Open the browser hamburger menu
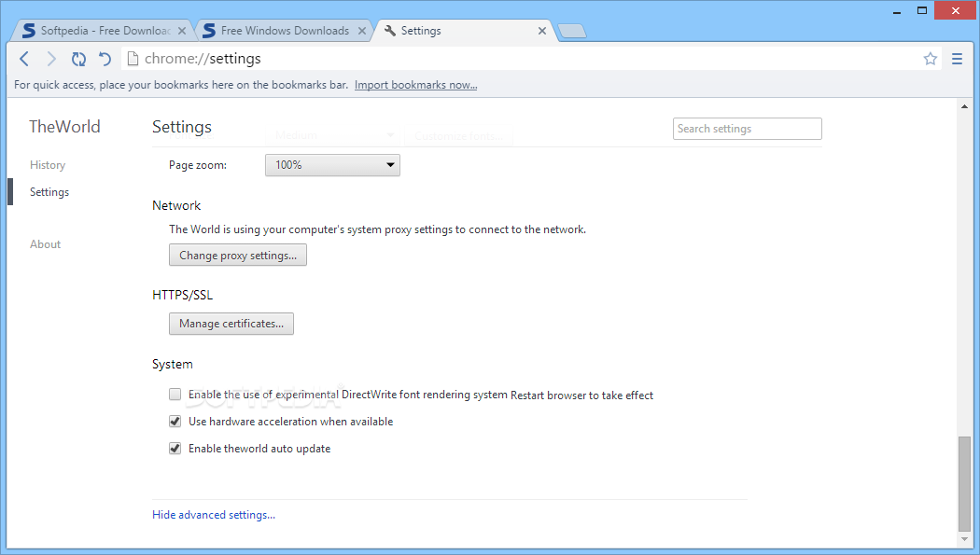 957,59
